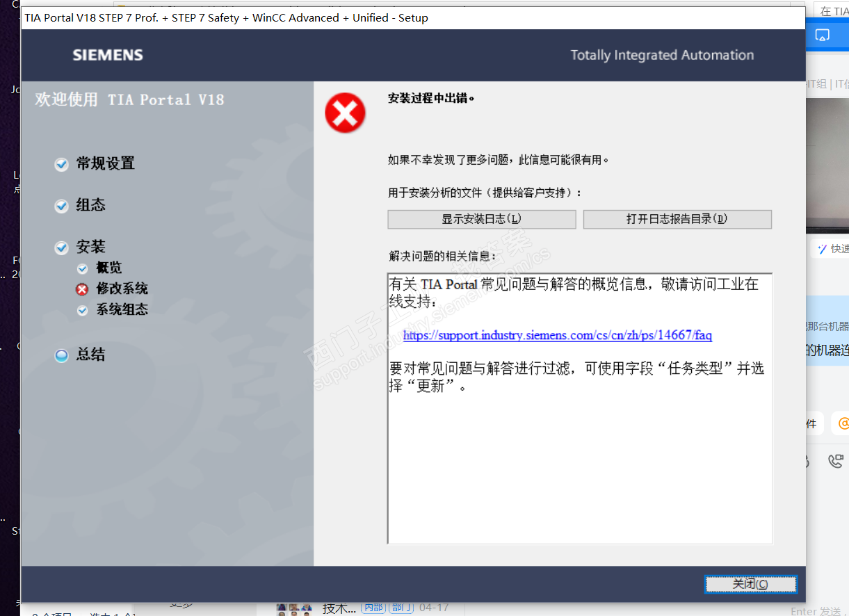Click the check icon beside 概览

[83, 268]
